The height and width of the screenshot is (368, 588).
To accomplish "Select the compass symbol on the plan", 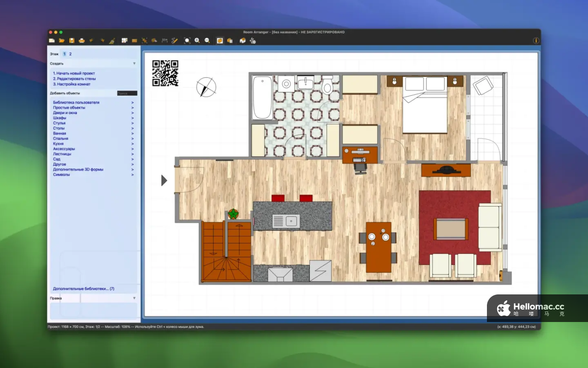I will [x=206, y=87].
